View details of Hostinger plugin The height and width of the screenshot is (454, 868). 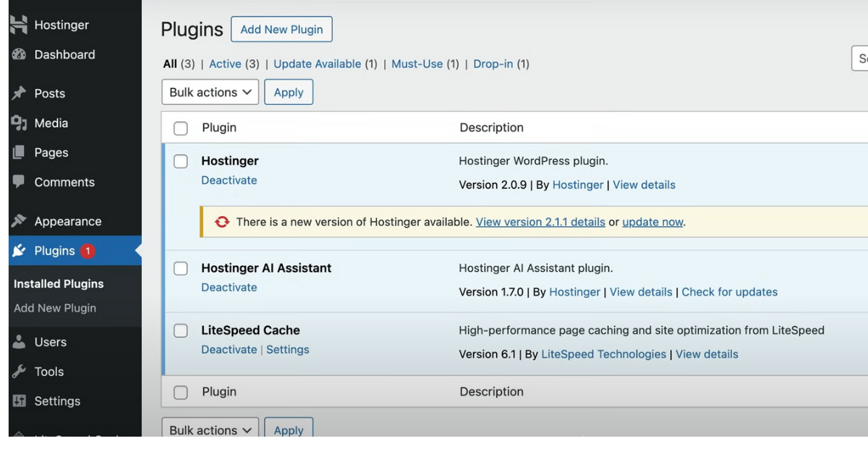coord(644,184)
